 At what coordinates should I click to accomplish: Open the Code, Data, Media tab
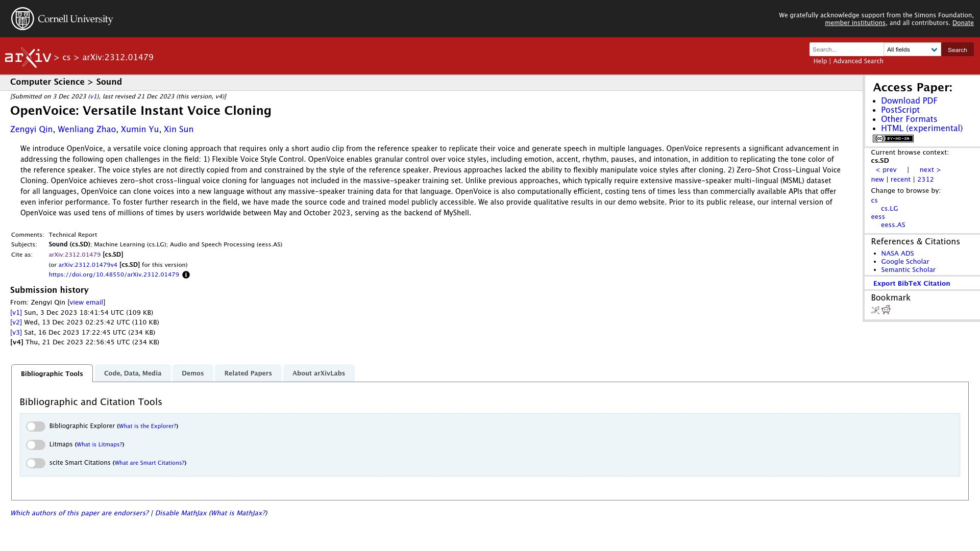coord(133,373)
